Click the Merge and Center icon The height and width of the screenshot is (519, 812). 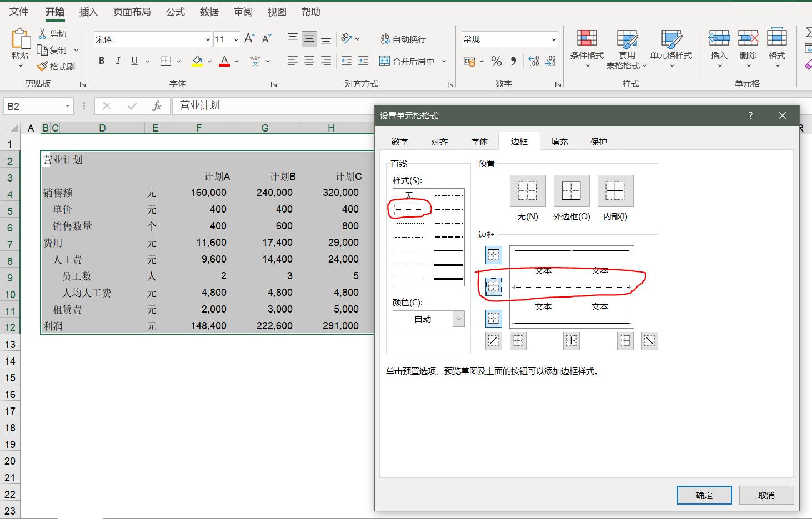coord(384,61)
